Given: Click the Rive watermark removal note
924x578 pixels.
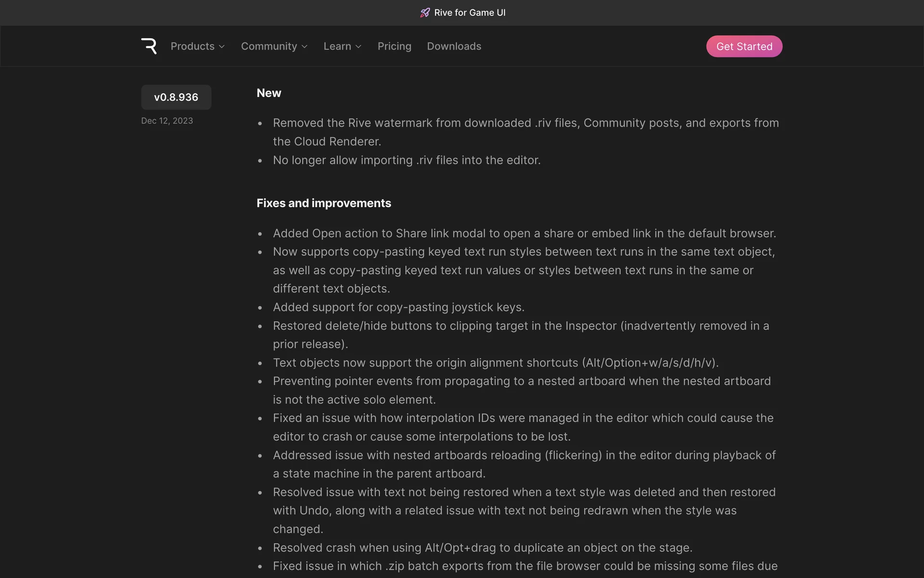Looking at the screenshot, I should point(526,132).
